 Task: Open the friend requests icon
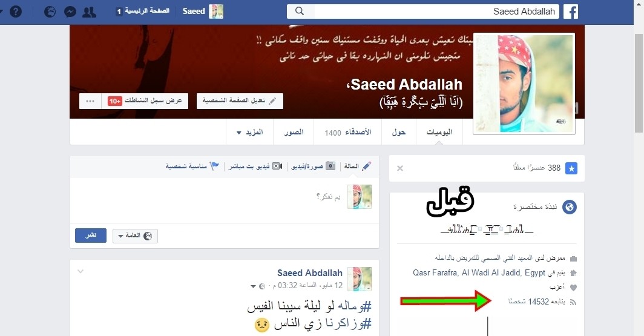click(x=89, y=12)
